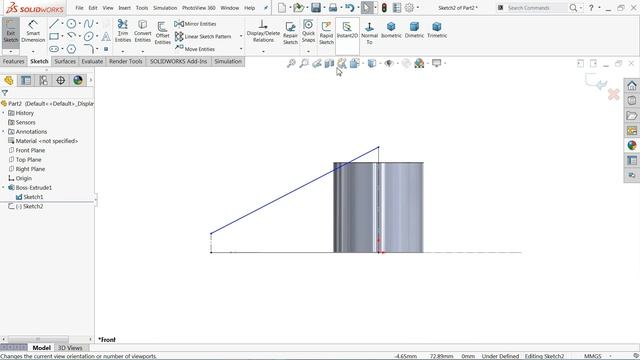The image size is (640, 360).
Task: Collapse the Boss-Extrude1 tree node
Action: (x=4, y=188)
